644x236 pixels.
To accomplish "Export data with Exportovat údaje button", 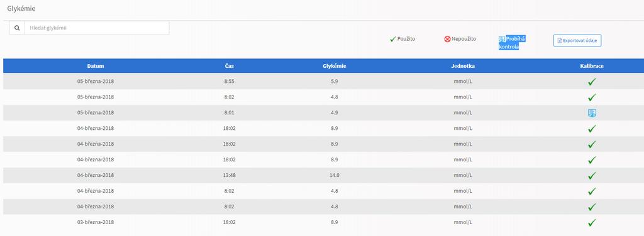I will 577,41.
